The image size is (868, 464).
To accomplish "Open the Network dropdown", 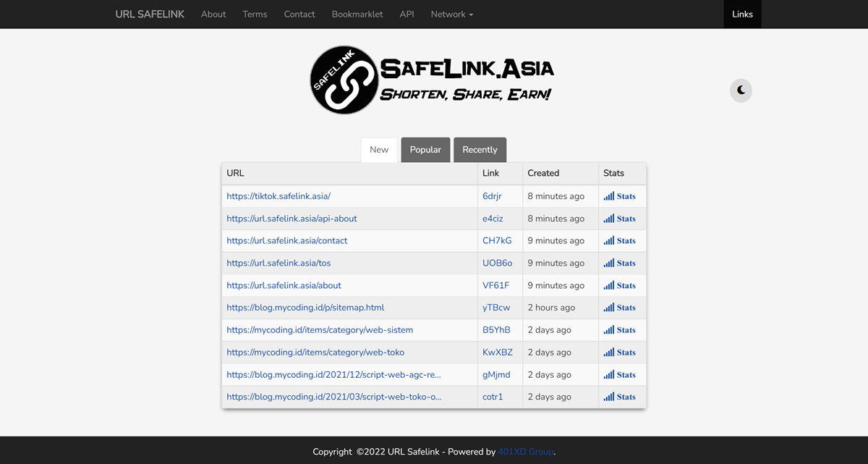I will pyautogui.click(x=451, y=14).
